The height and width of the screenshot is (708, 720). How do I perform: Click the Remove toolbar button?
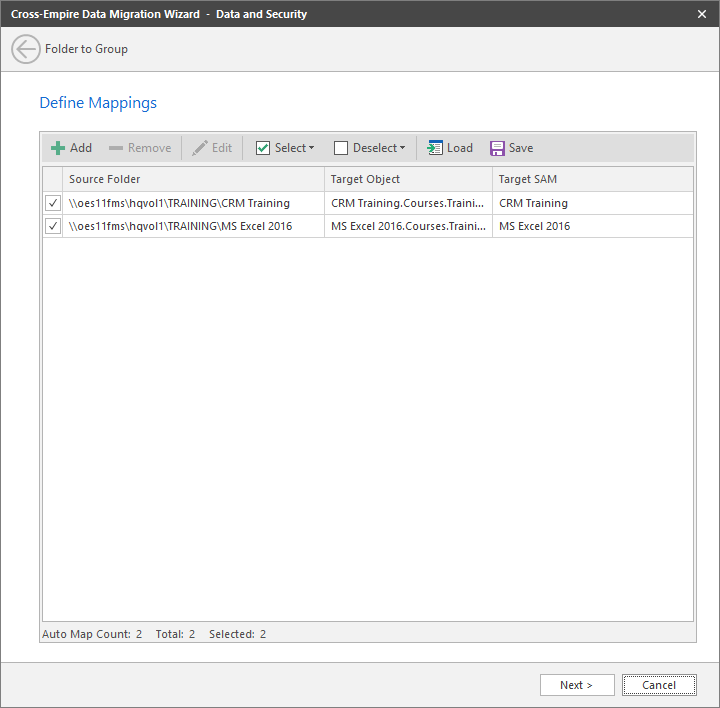coord(140,148)
